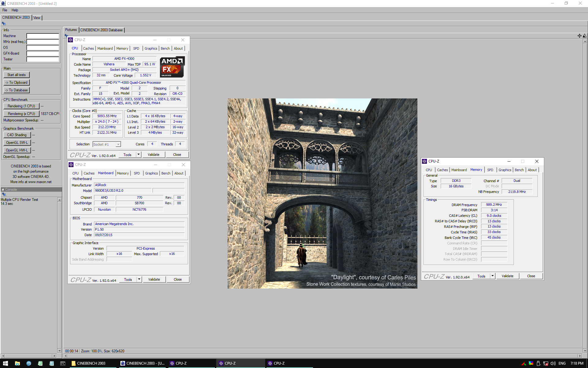Click Validate in AMD FX-4300 CPU-Z window
The image size is (588, 368).
click(x=153, y=155)
